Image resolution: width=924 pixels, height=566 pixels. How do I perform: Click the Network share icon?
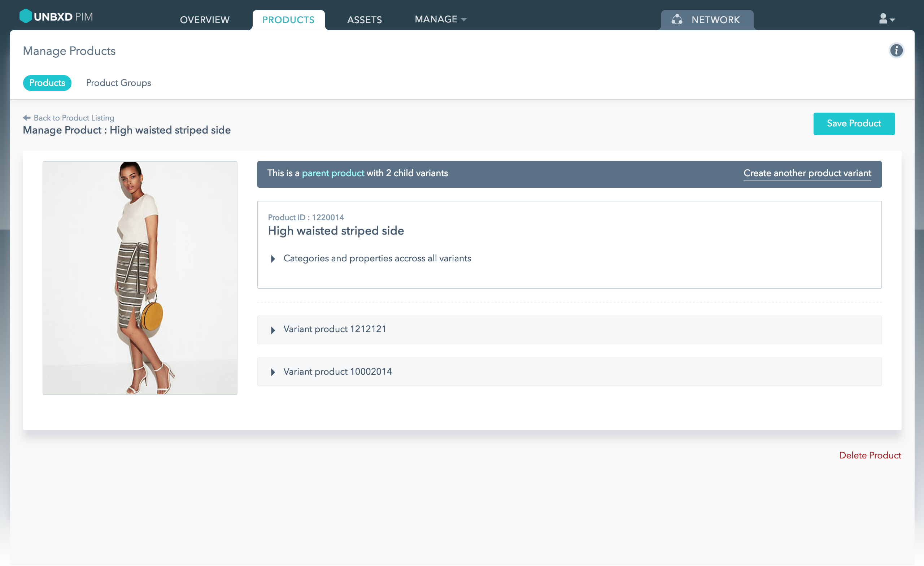point(676,19)
